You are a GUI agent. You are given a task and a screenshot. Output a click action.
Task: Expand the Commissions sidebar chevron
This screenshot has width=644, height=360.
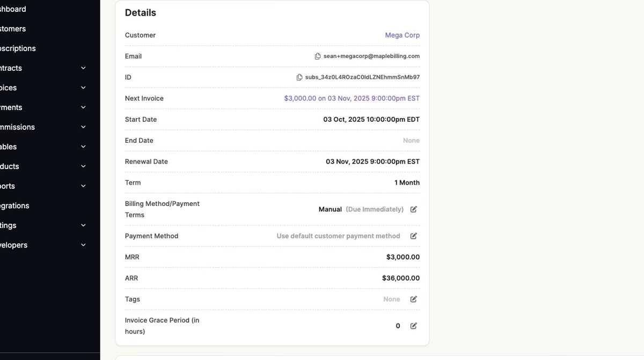click(83, 127)
